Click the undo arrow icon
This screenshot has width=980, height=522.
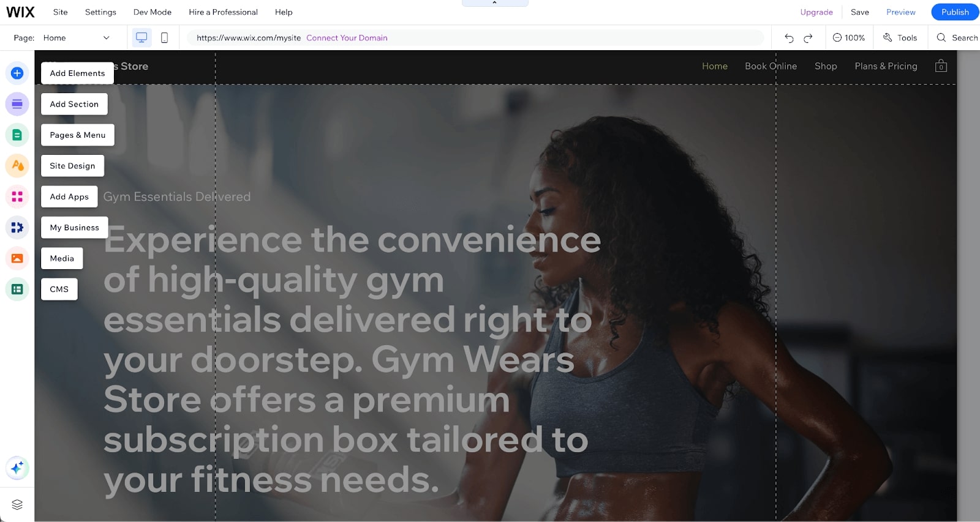pyautogui.click(x=789, y=38)
